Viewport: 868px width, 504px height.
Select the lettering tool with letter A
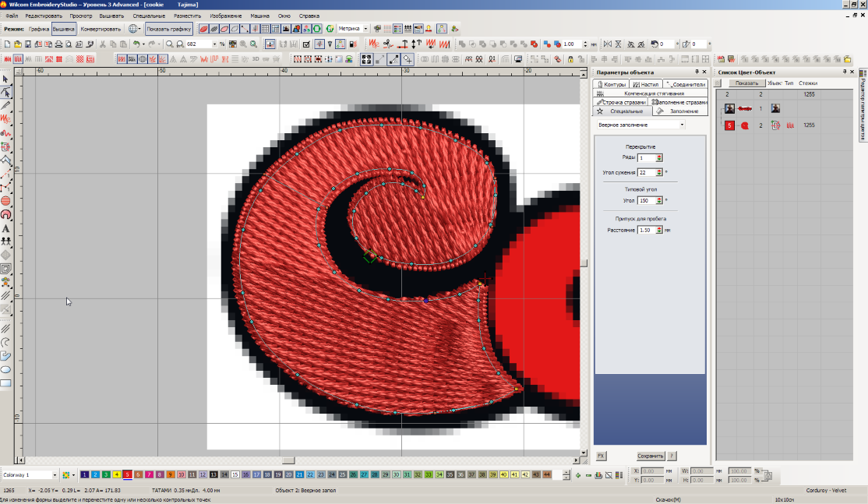tap(6, 228)
